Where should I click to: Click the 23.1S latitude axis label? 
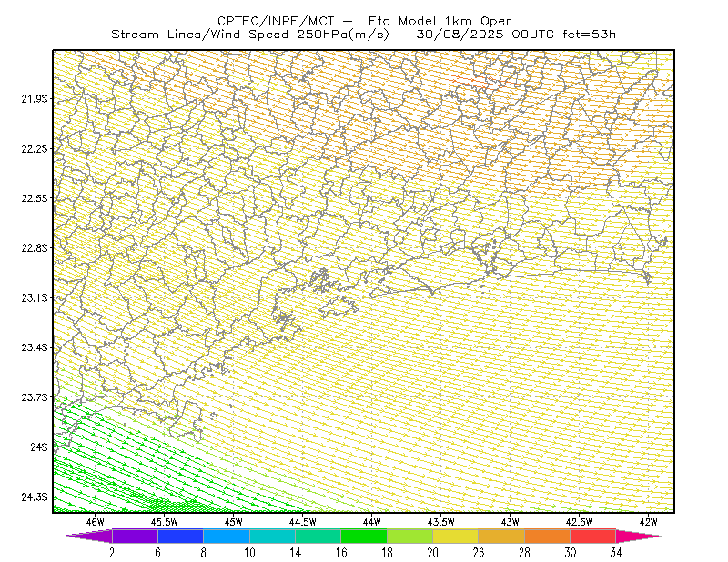(35, 298)
